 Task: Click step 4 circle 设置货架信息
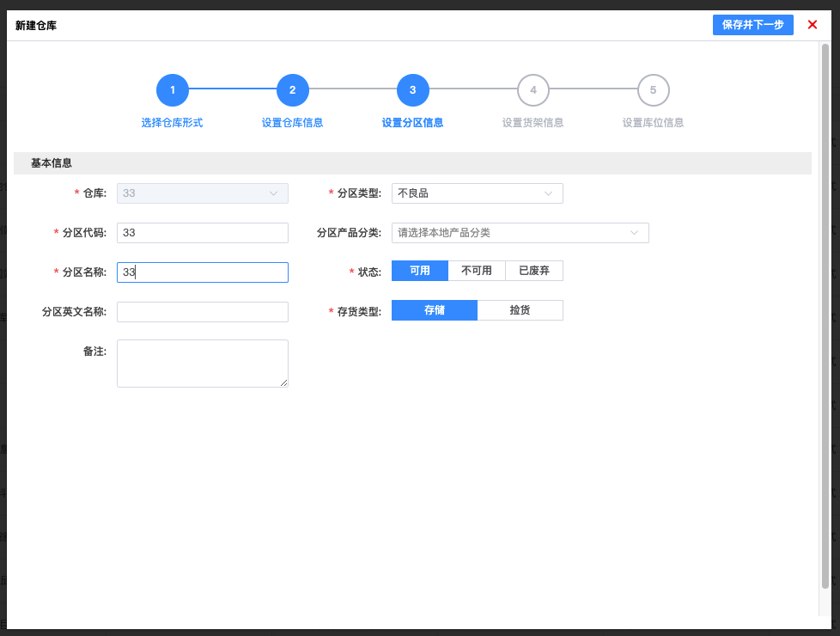click(x=533, y=90)
